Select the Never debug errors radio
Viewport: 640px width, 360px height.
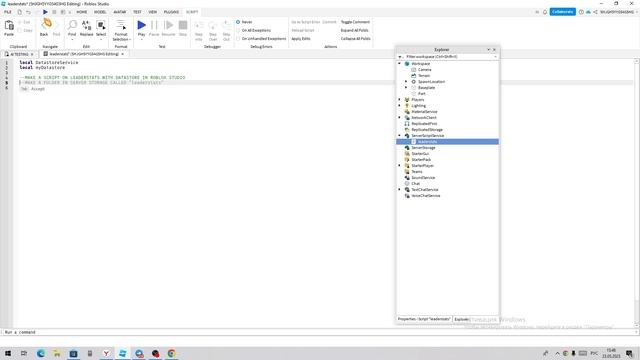[238, 22]
